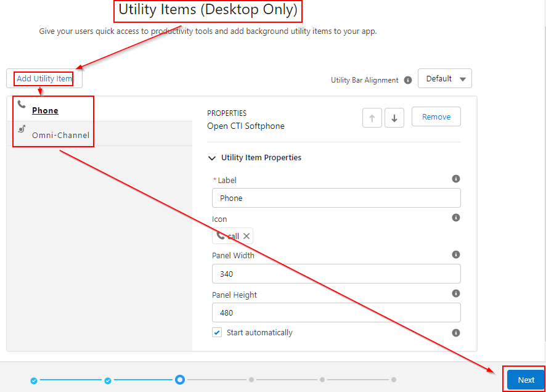Click info icon beside Start automatically
Viewport: 546px width, 392px height.
(x=456, y=333)
